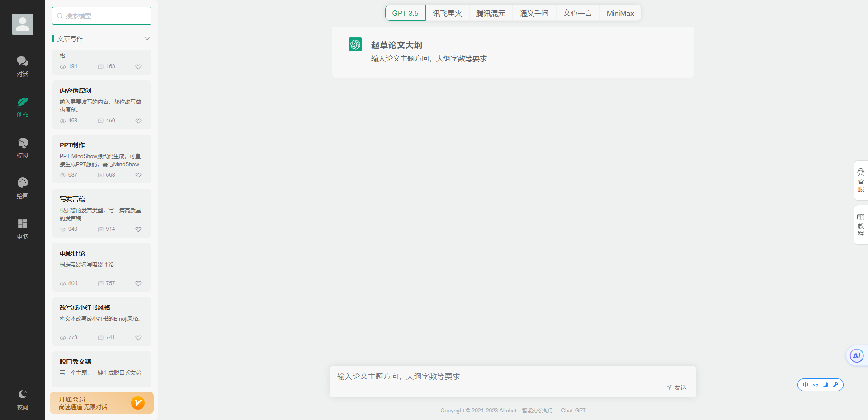Image resolution: width=868 pixels, height=420 pixels.
Task: Open the 创作 creation section
Action: (23, 107)
